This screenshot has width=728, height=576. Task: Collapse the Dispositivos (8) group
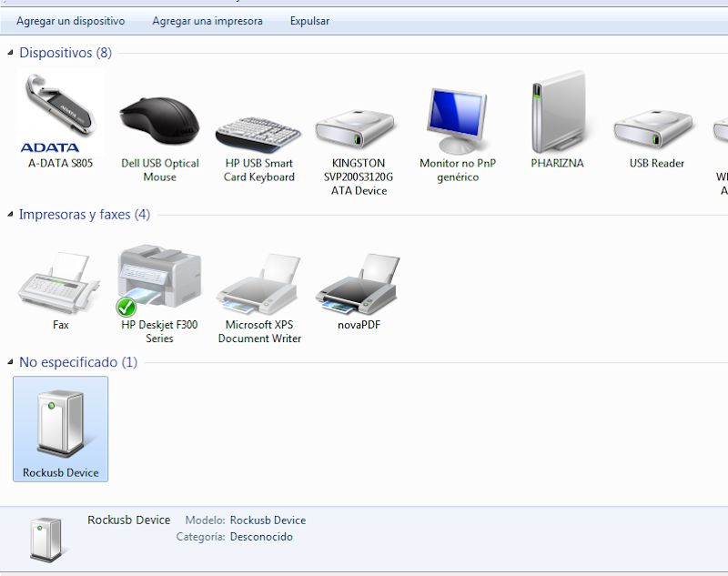pyautogui.click(x=10, y=53)
